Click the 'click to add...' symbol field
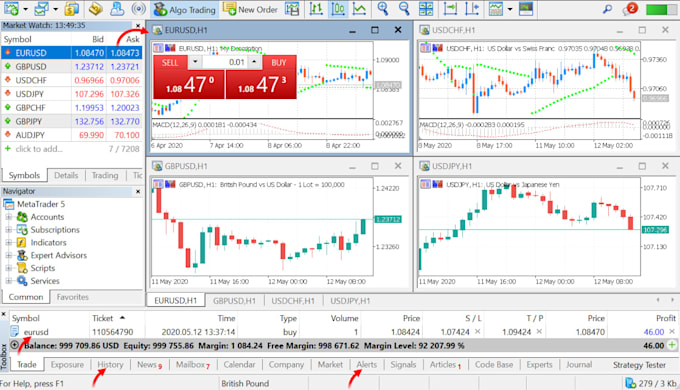 pyautogui.click(x=39, y=149)
